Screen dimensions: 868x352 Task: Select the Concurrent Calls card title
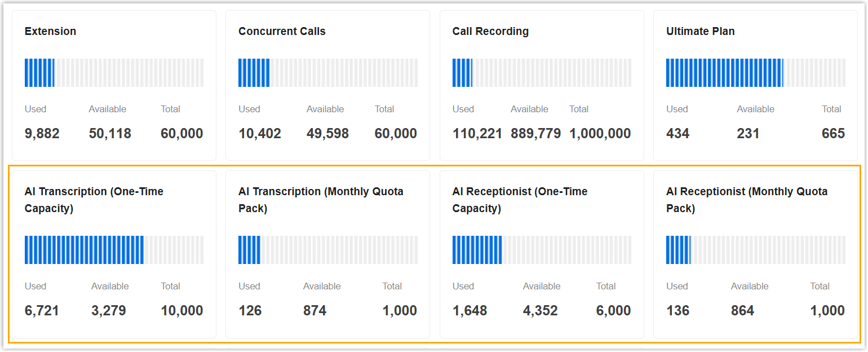[282, 32]
